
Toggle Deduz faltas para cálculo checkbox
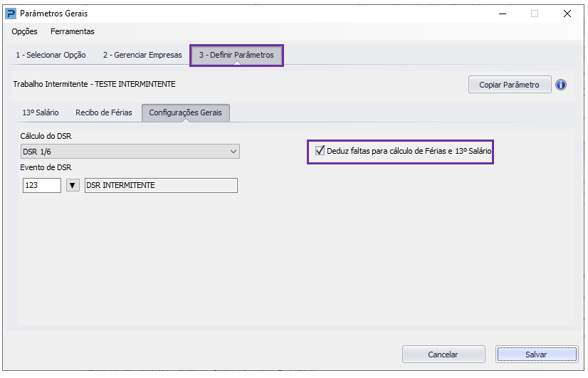[x=320, y=151]
